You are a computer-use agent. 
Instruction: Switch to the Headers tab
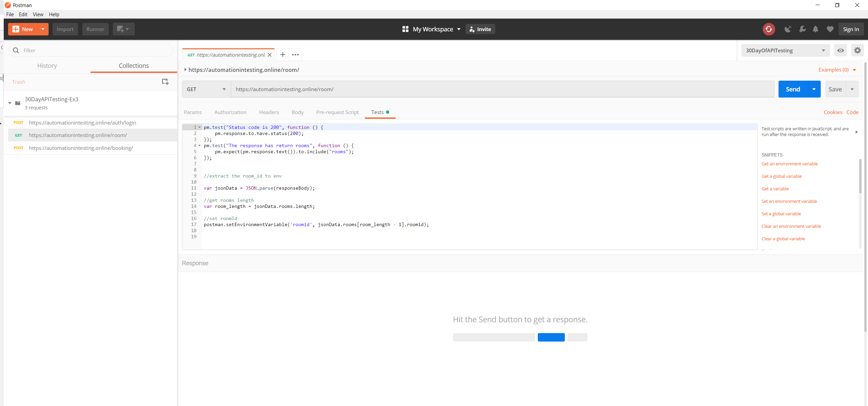pos(269,112)
